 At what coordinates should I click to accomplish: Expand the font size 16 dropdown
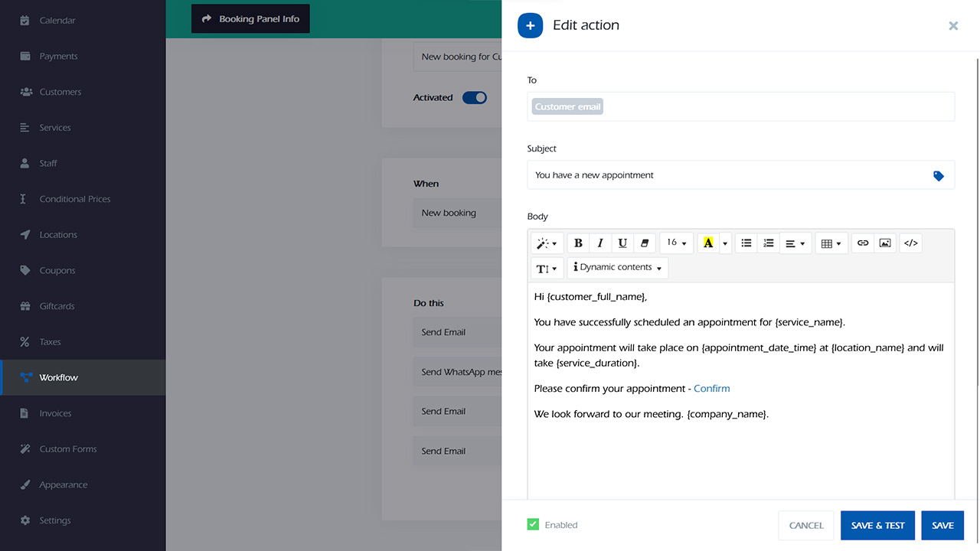coord(676,243)
